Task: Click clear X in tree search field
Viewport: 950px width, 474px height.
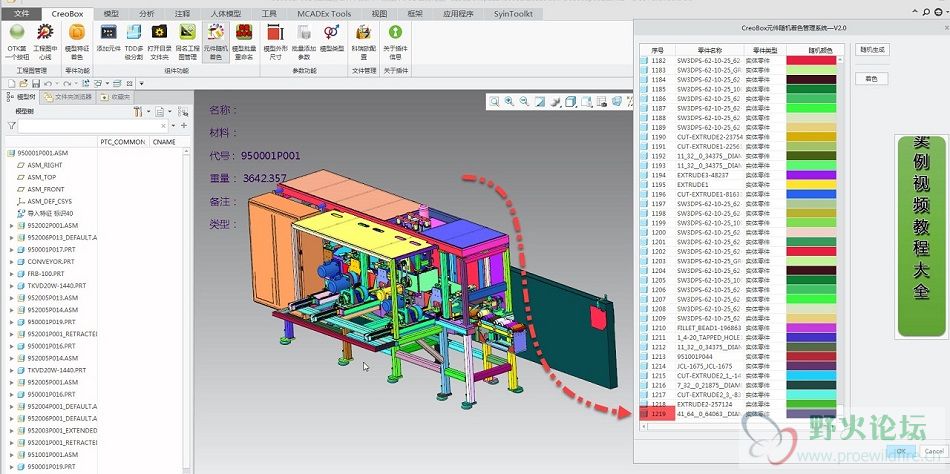Action: pos(164,125)
